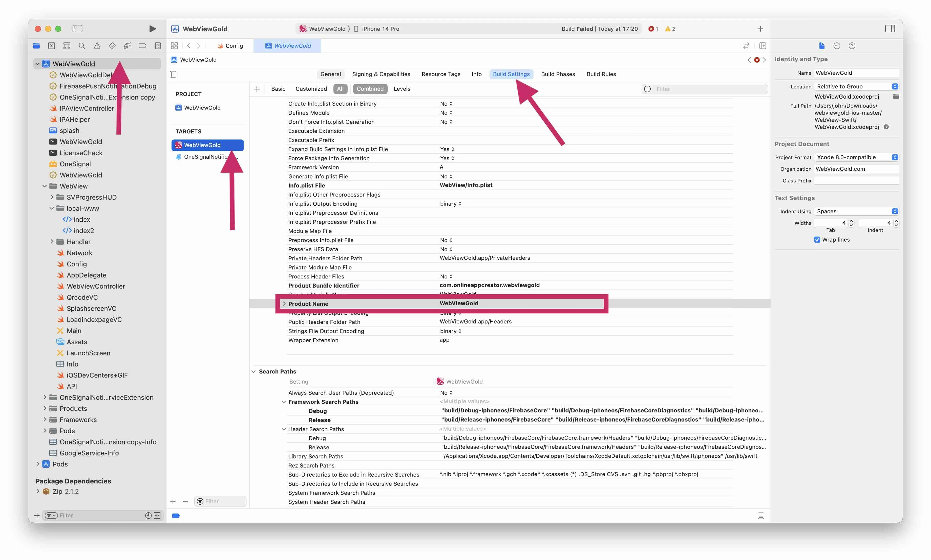Select the Levels settings view
This screenshot has height=560, width=931.
click(x=401, y=89)
